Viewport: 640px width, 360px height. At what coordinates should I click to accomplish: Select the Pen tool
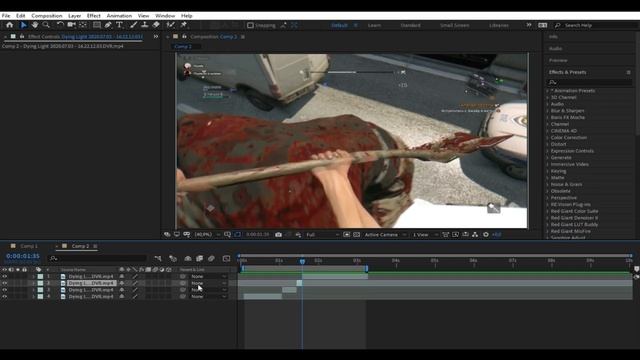pos(108,25)
